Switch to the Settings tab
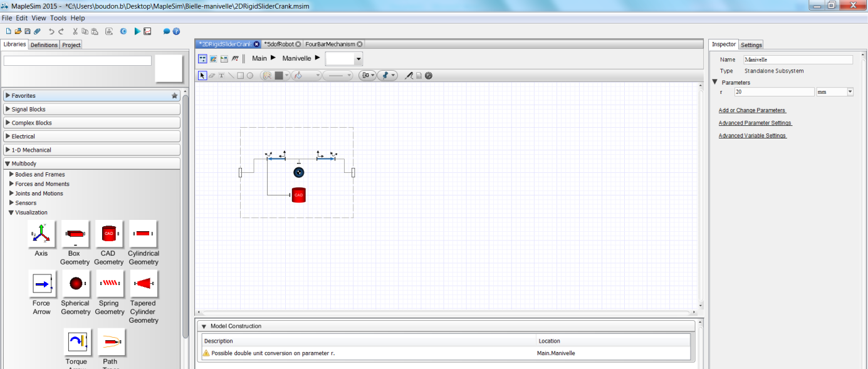The height and width of the screenshot is (369, 868). coord(751,45)
